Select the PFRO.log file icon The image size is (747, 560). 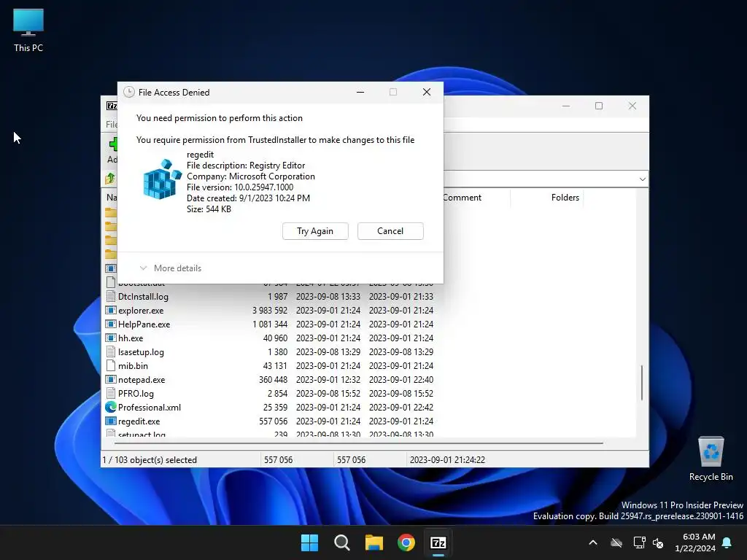pos(111,393)
